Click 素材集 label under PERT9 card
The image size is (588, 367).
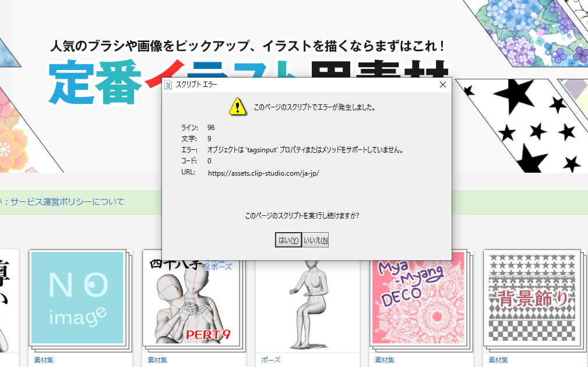(157, 360)
